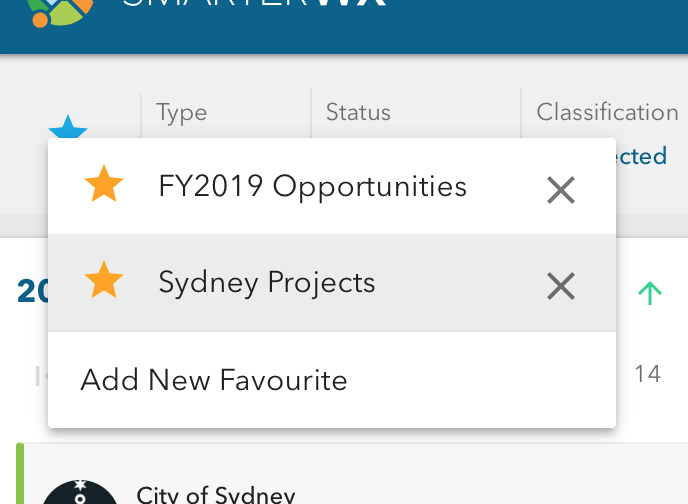Click the SmarterWX header title text

(x=254, y=3)
